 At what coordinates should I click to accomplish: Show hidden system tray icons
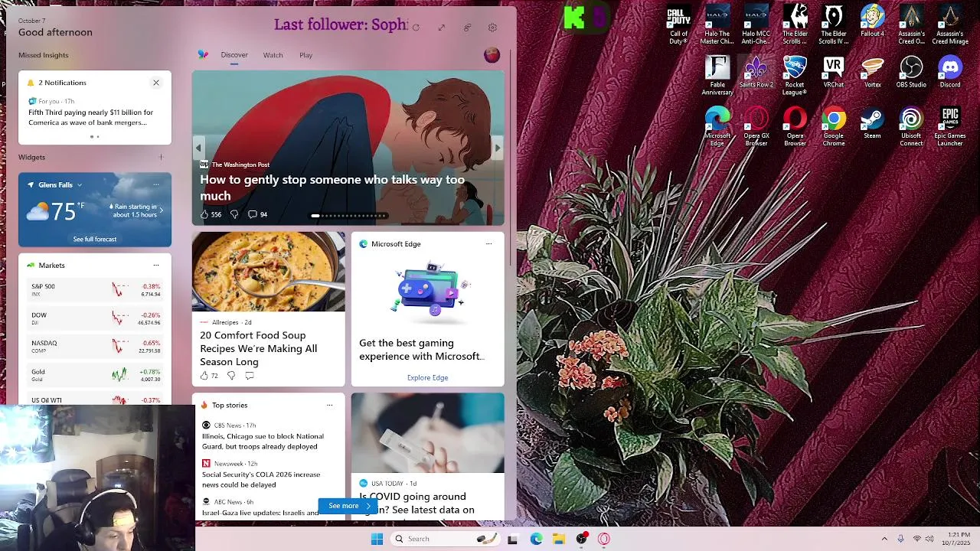coord(884,539)
